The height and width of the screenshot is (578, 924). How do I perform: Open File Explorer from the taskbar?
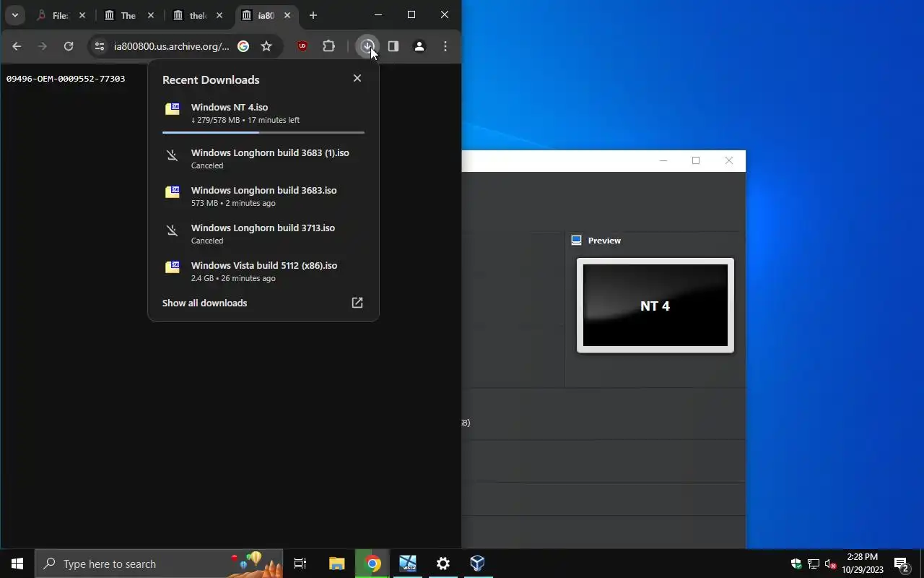[336, 564]
